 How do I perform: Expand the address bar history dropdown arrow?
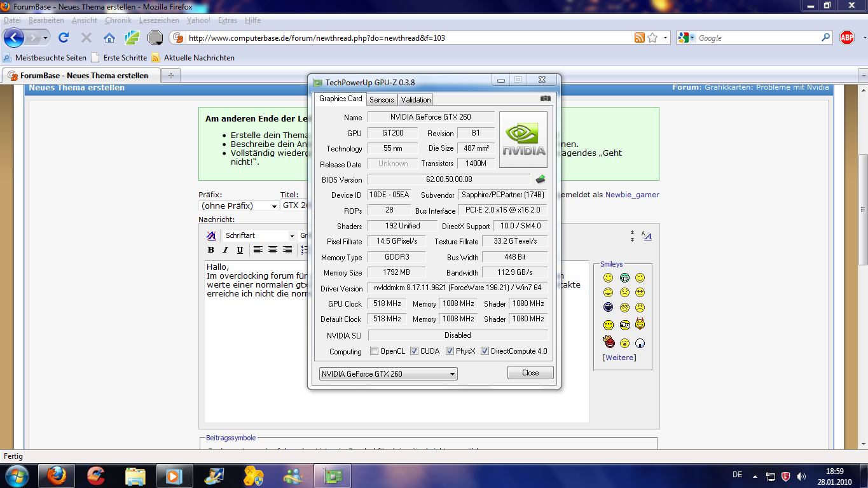pyautogui.click(x=666, y=38)
